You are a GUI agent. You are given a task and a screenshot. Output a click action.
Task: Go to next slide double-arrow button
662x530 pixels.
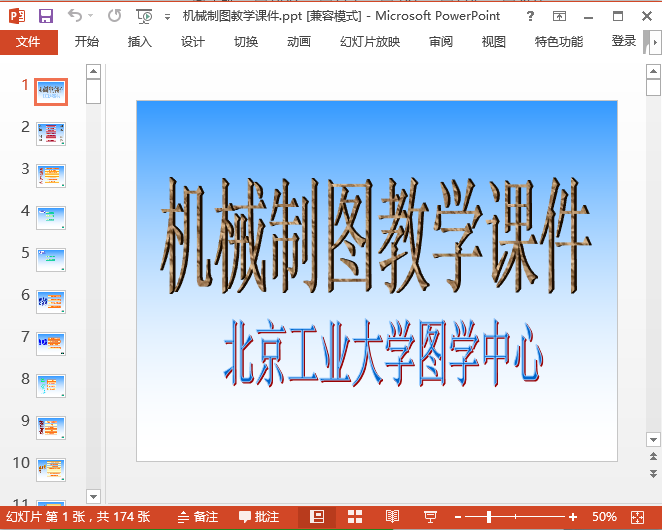point(653,473)
